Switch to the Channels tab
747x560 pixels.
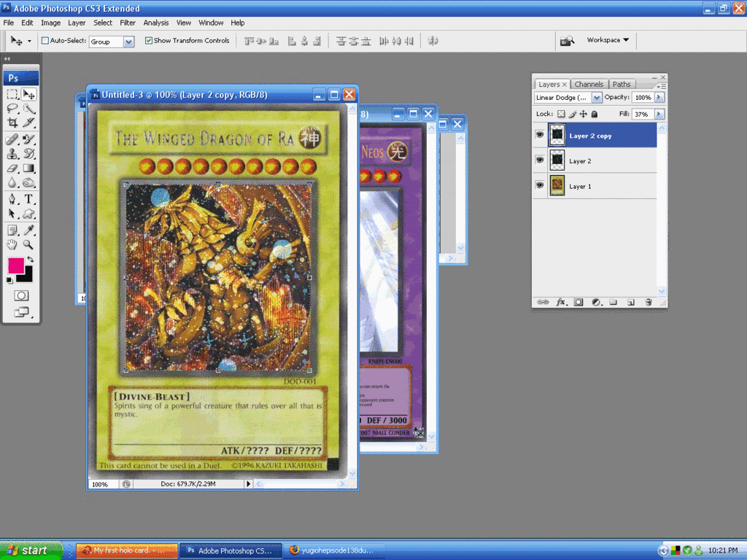[589, 85]
